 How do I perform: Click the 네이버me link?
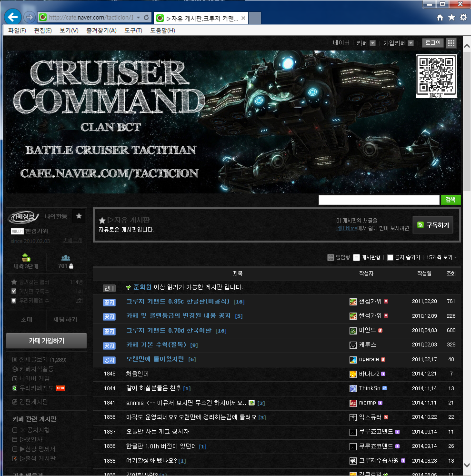click(x=347, y=228)
